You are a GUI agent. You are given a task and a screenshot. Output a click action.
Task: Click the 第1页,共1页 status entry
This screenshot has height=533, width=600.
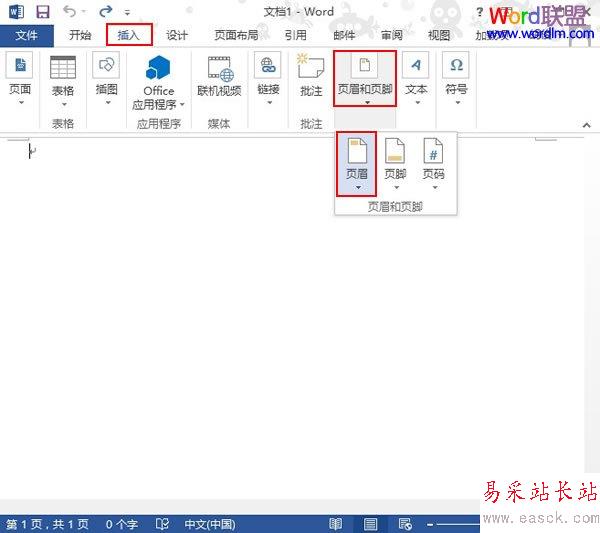pyautogui.click(x=47, y=524)
